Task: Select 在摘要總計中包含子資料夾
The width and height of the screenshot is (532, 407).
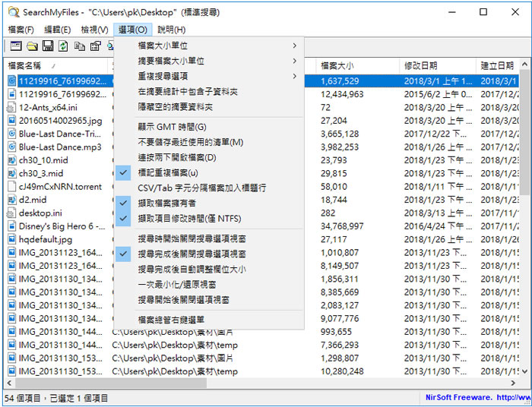Action: (x=209, y=92)
